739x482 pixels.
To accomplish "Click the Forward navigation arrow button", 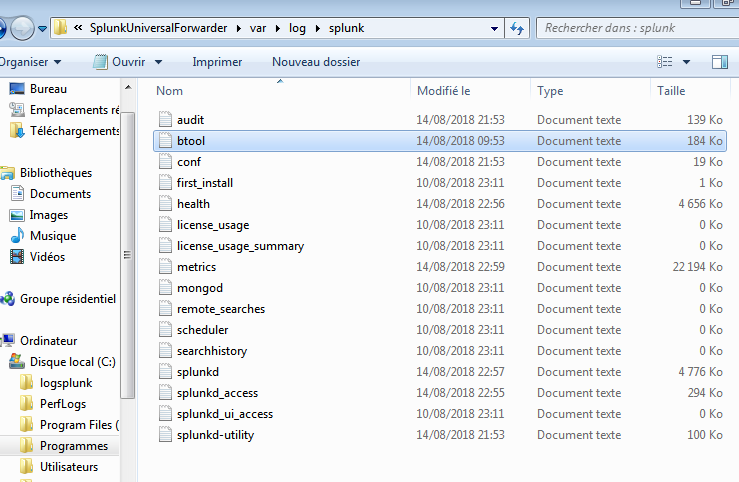I will click(22, 29).
